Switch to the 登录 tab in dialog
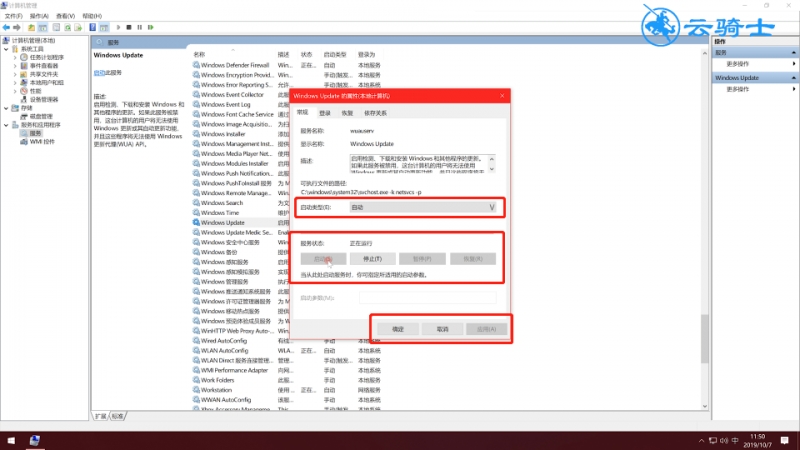This screenshot has height=450, width=800. (x=325, y=113)
